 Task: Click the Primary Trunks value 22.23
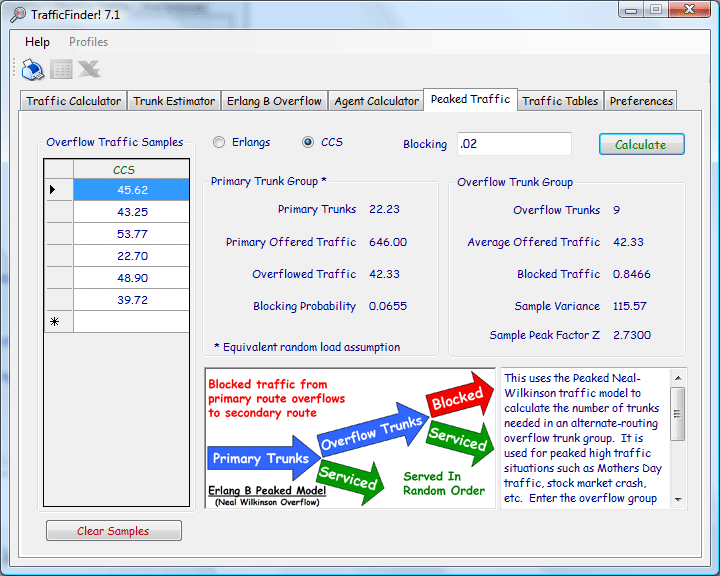pos(384,209)
